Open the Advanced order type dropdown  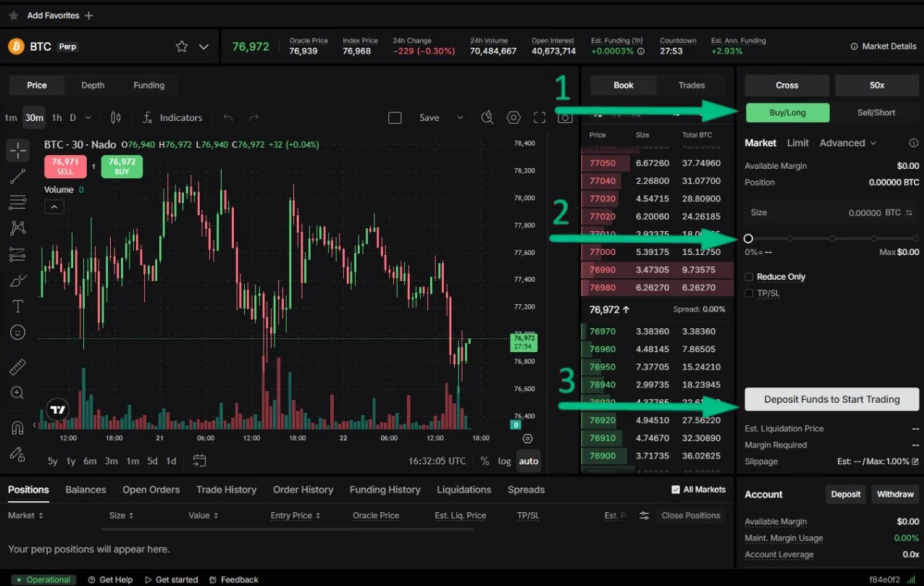848,143
